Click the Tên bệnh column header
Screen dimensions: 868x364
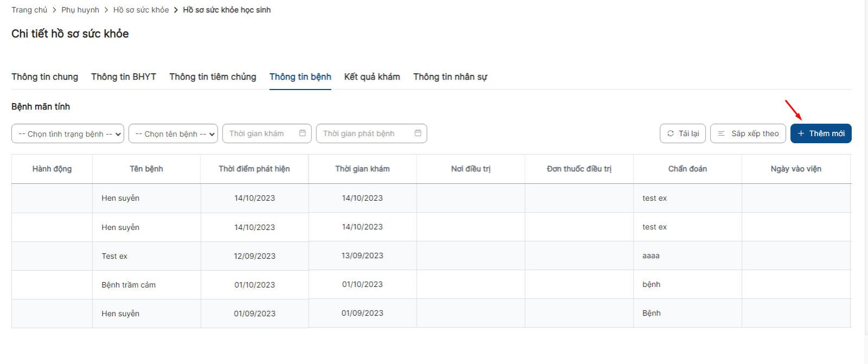(x=146, y=169)
